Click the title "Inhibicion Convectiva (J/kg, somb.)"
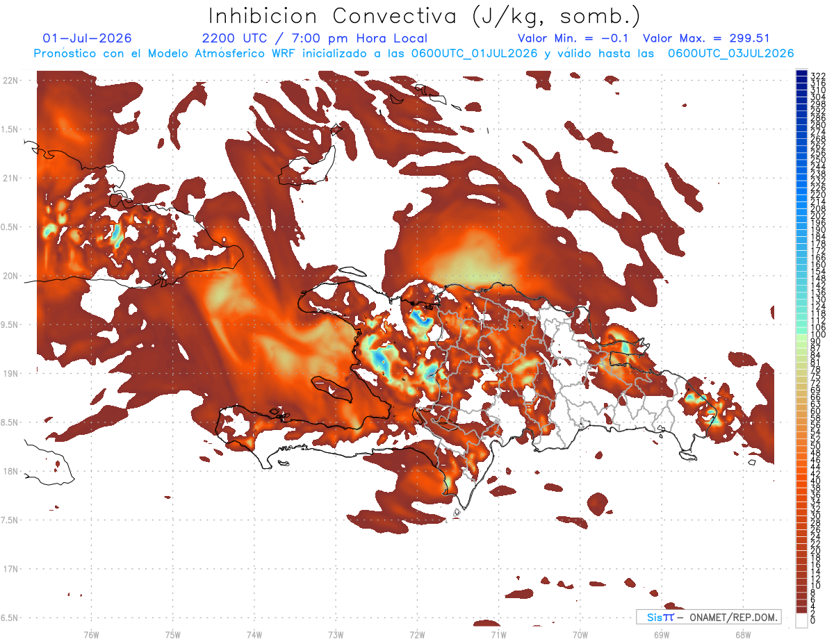834x644 pixels. coord(425,16)
